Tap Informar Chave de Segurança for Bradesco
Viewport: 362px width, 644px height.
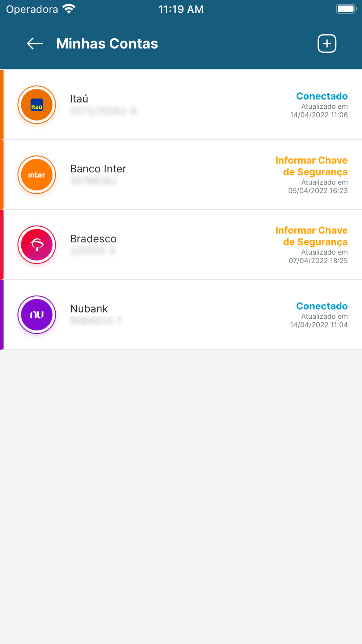tap(311, 236)
